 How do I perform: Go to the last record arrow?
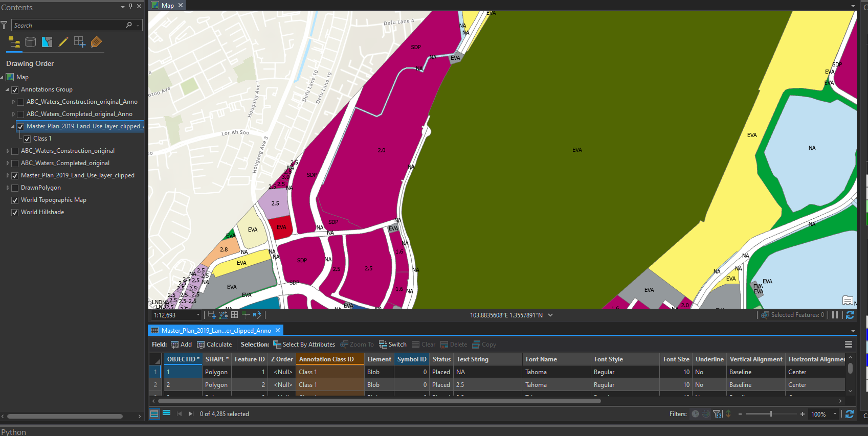click(191, 414)
